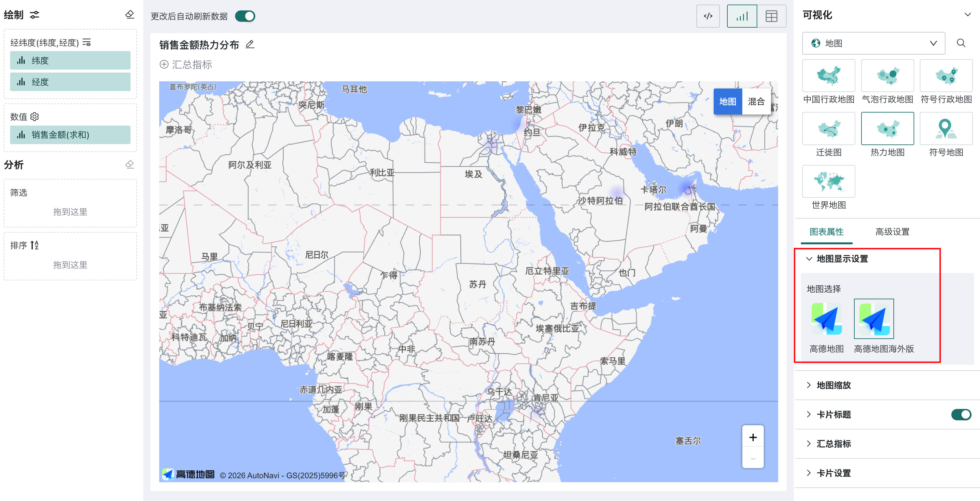Switch to the 图表属性 tab
Viewport: 980px width, 501px height.
point(826,232)
